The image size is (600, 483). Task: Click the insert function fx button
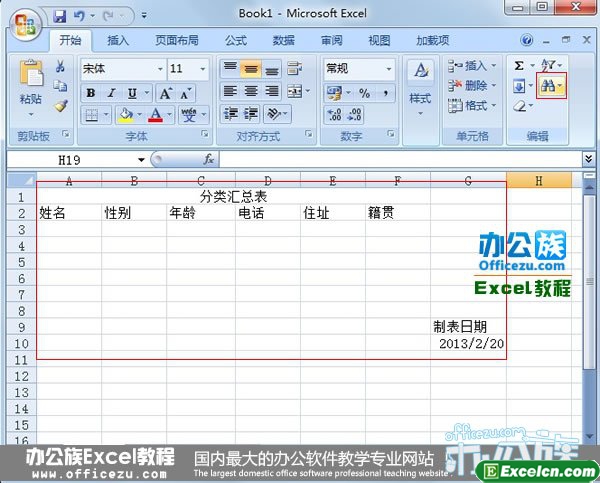click(x=209, y=159)
